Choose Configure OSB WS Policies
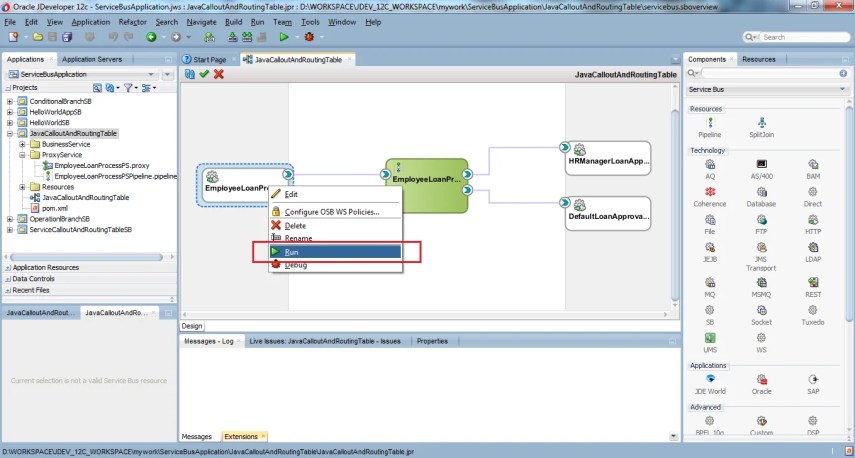The width and height of the screenshot is (855, 458). point(335,212)
